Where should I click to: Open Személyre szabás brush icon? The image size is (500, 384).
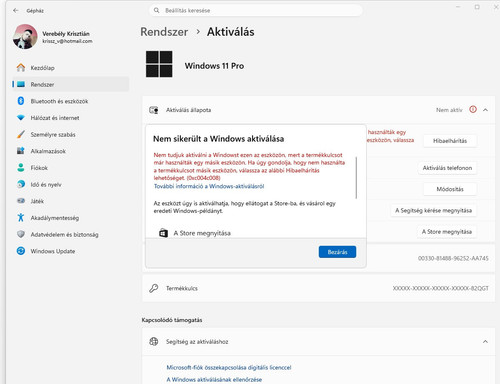pyautogui.click(x=21, y=134)
